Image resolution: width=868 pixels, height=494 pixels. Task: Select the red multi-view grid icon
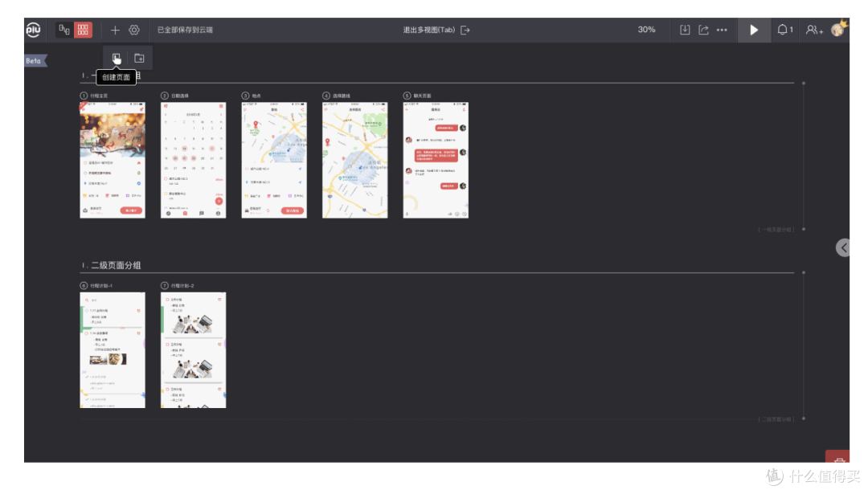coord(83,30)
